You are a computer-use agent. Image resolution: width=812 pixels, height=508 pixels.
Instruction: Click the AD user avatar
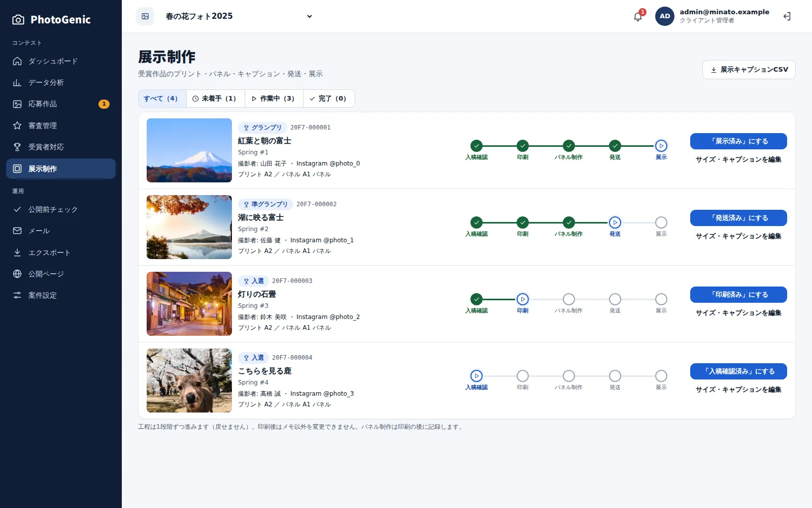point(665,16)
